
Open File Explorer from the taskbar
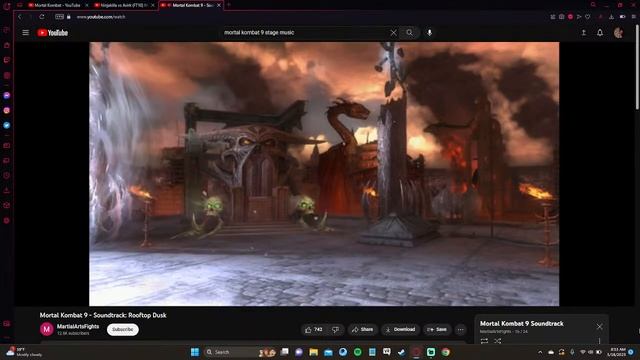tap(313, 352)
